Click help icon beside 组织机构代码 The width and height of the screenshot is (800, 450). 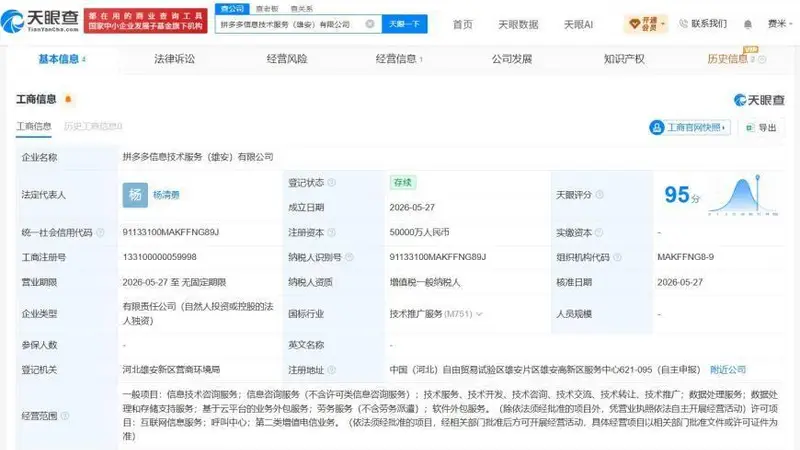click(x=617, y=257)
